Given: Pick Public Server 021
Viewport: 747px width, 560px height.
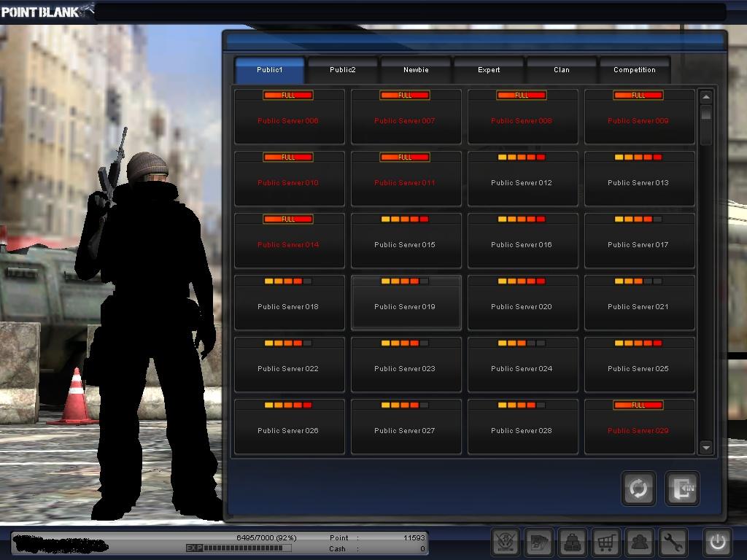Looking at the screenshot, I should click(639, 303).
